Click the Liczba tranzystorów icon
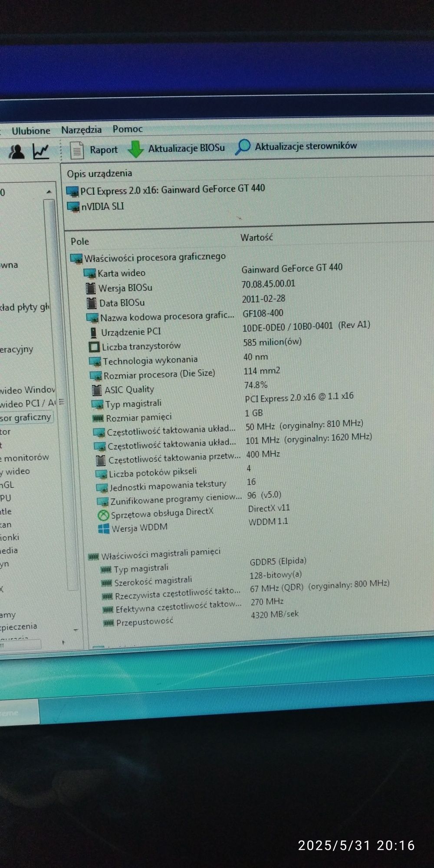The height and width of the screenshot is (868, 434). [x=94, y=347]
